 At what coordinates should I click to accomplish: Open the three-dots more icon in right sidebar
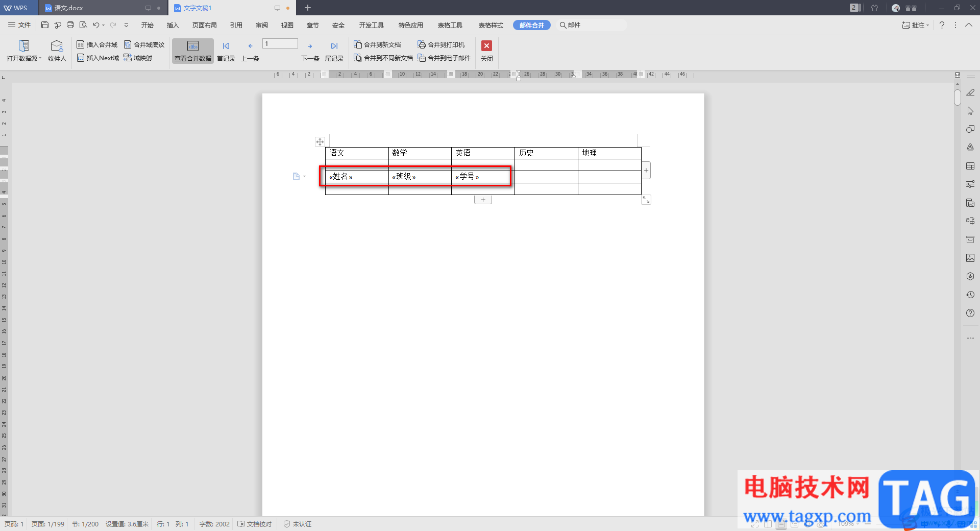coord(970,338)
